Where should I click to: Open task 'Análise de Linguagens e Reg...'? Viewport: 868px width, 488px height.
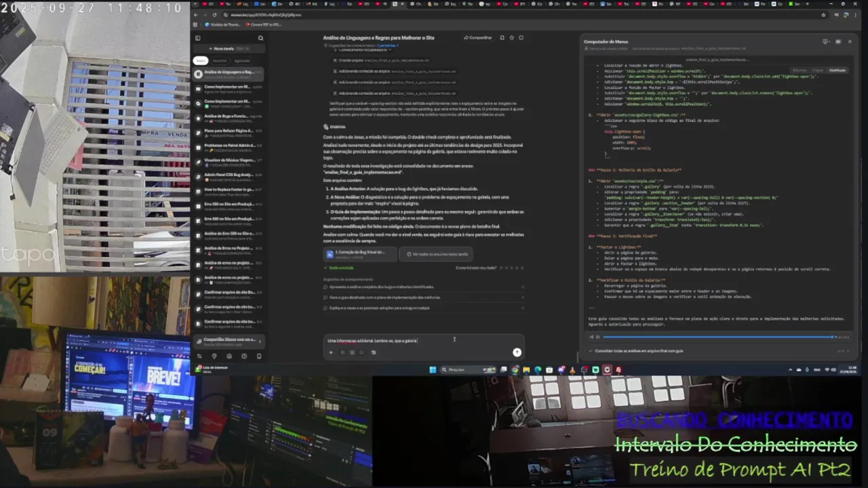pyautogui.click(x=229, y=73)
